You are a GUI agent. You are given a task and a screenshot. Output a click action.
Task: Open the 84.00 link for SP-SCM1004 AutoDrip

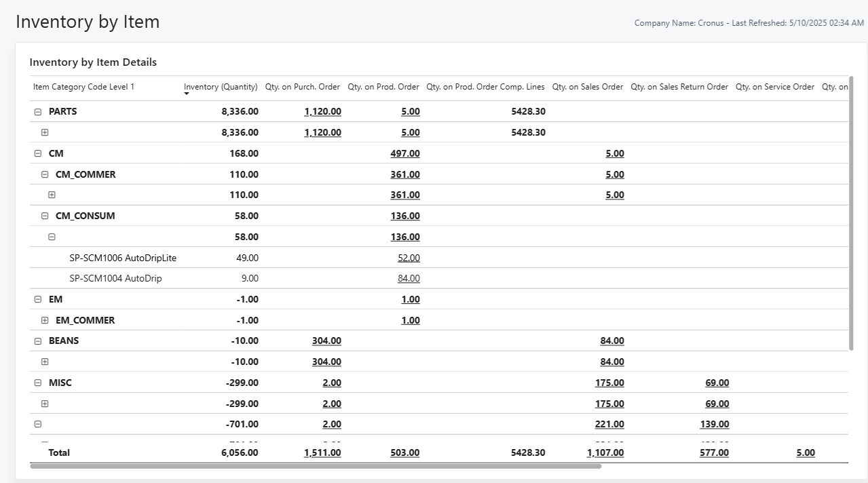pyautogui.click(x=409, y=278)
